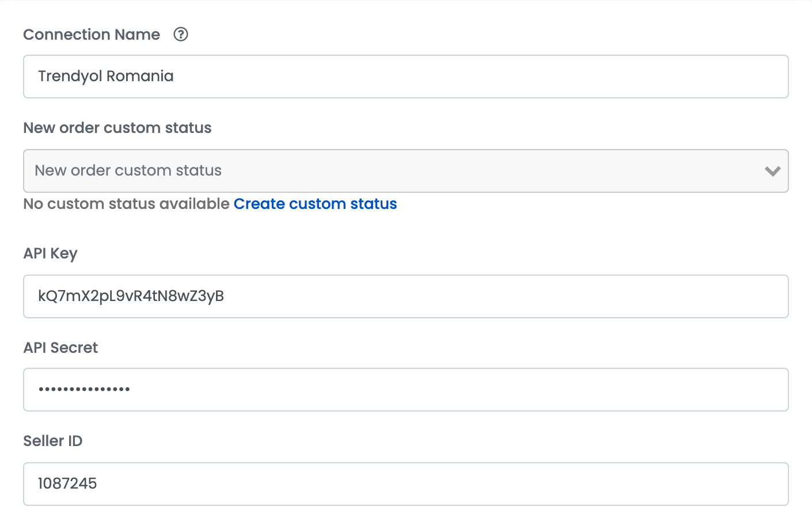The image size is (812, 518).
Task: Select the API Secret password field
Action: click(x=405, y=390)
